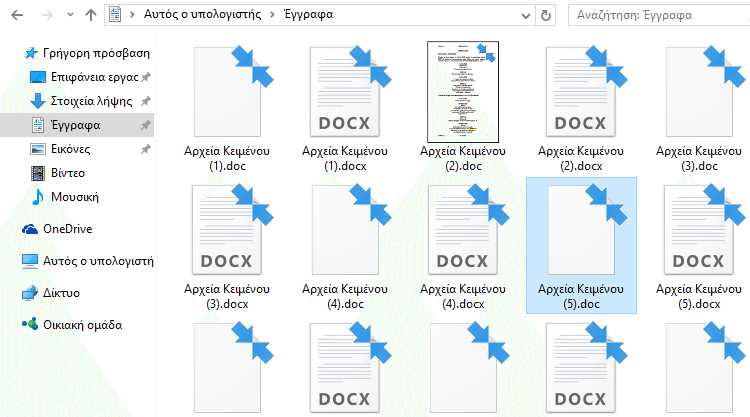The width and height of the screenshot is (750, 417).
Task: Go back with the Back arrow
Action: (x=17, y=15)
